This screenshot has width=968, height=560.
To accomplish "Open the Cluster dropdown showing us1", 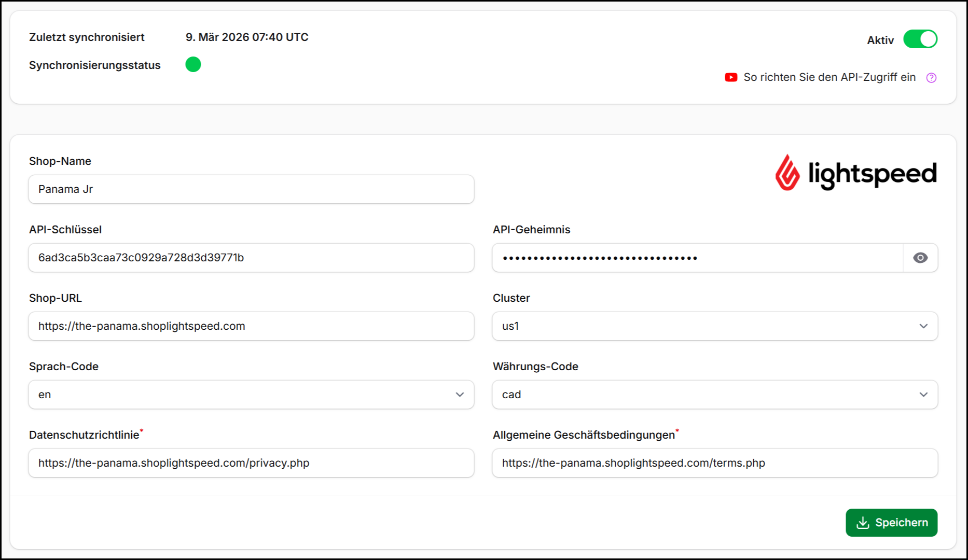I will tap(714, 326).
